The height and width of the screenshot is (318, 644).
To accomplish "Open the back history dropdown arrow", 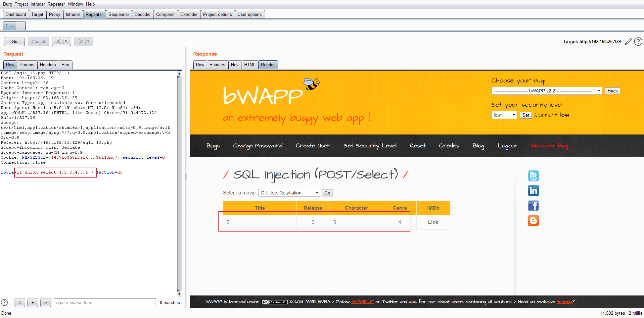I will [x=66, y=41].
